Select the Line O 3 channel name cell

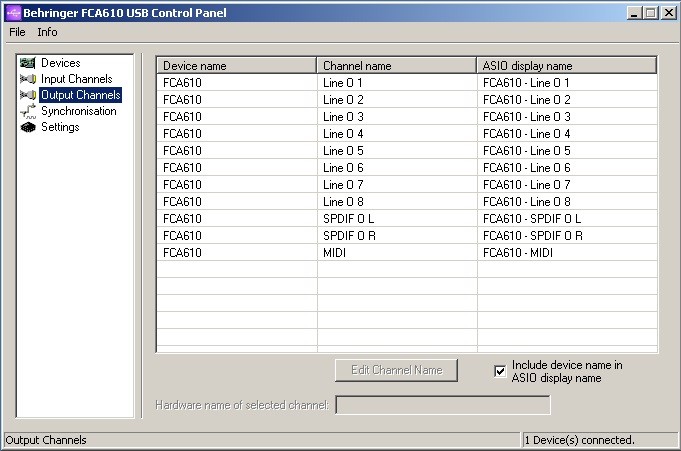(397, 116)
